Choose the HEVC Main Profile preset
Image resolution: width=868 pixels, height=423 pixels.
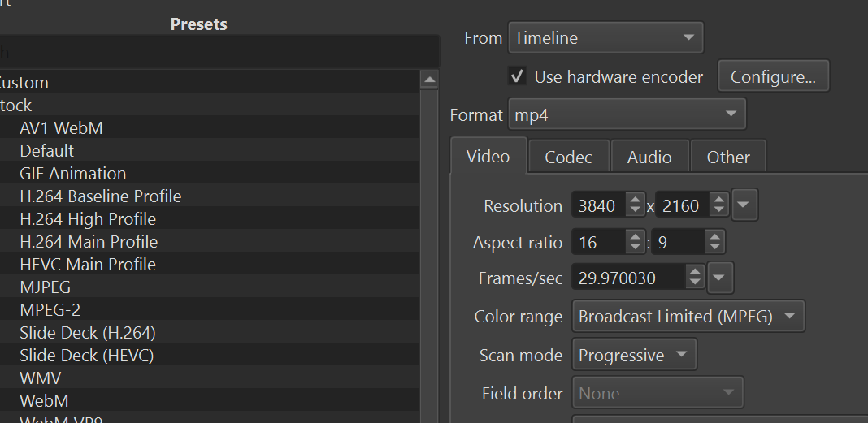[88, 265]
